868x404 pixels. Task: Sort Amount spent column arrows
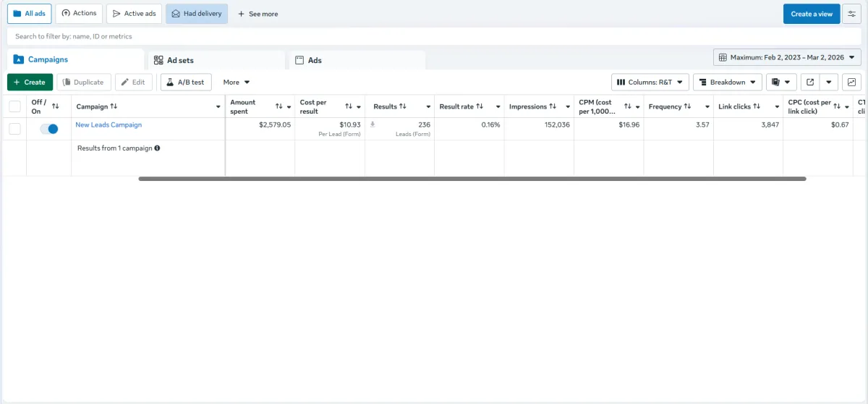[278, 106]
